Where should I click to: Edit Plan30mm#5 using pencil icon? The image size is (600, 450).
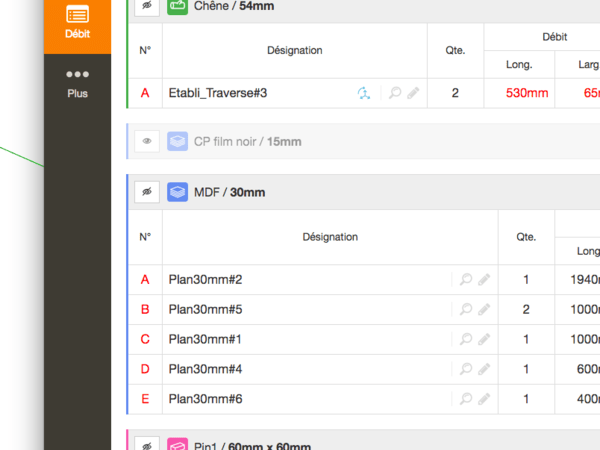pyautogui.click(x=484, y=310)
